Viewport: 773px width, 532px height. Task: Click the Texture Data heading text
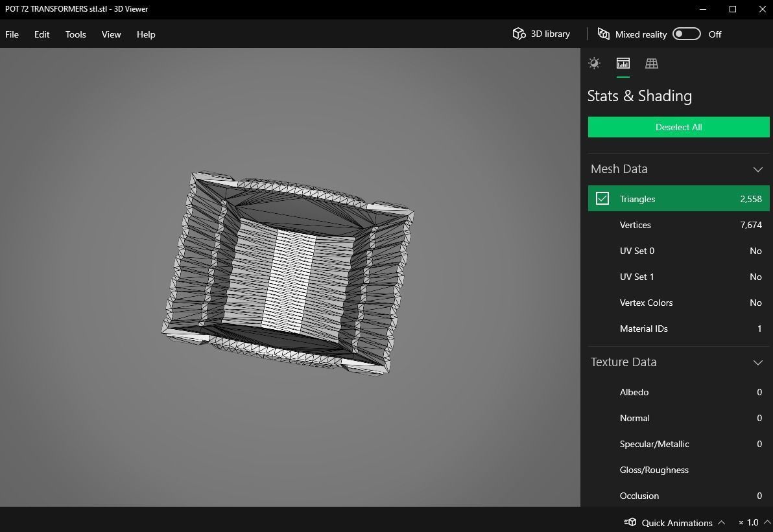(x=624, y=362)
